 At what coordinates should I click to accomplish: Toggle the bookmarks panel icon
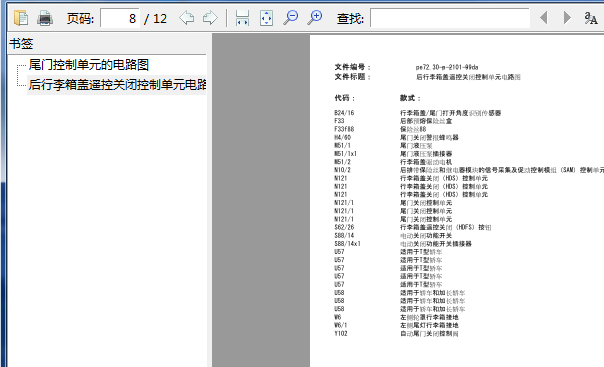(21, 18)
